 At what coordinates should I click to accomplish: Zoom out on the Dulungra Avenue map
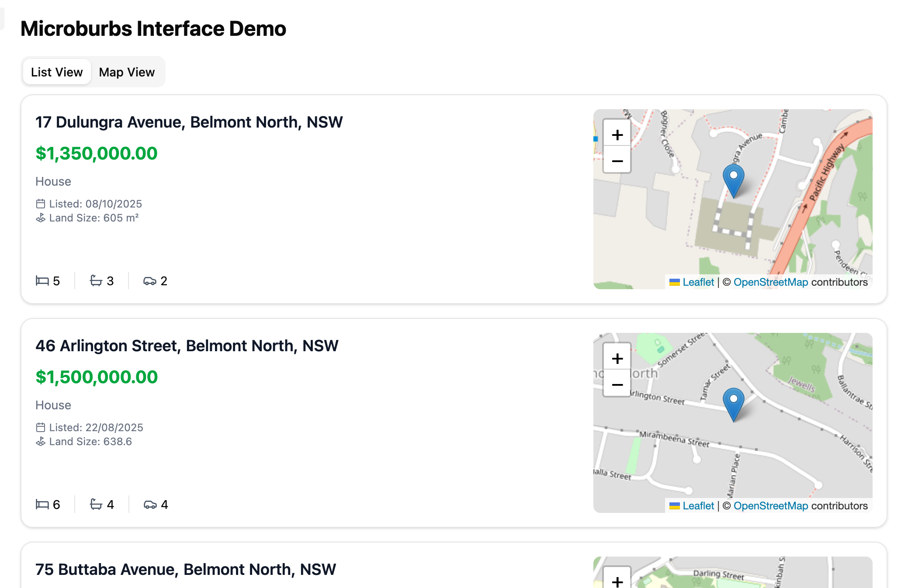(x=617, y=161)
